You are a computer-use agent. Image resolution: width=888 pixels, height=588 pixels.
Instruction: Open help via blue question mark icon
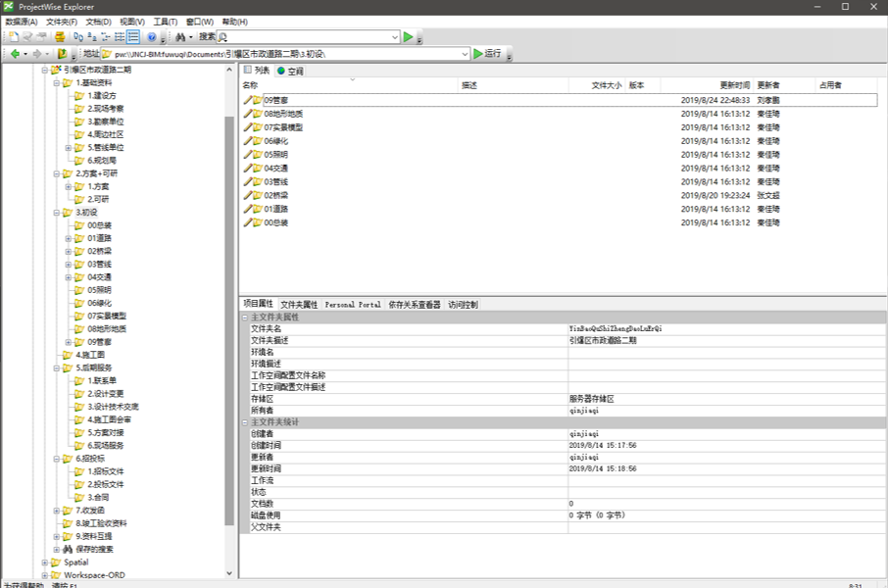tap(152, 37)
